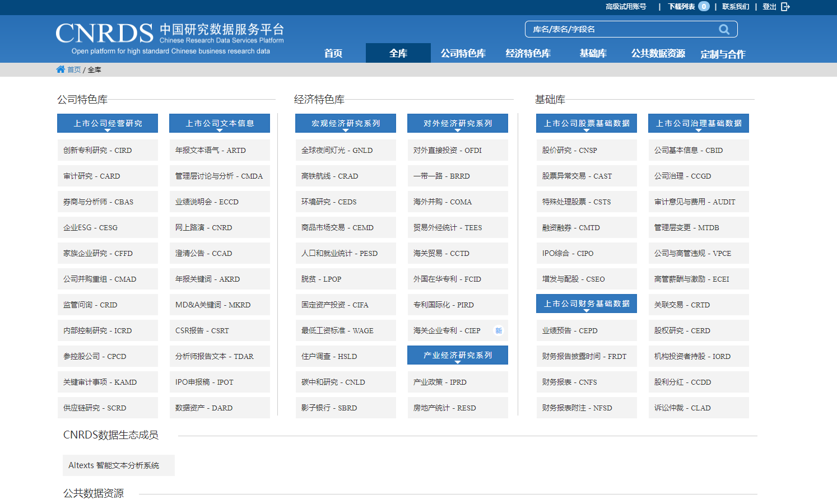Open 审计研究 - CARD database
The image size is (837, 504).
(x=108, y=176)
